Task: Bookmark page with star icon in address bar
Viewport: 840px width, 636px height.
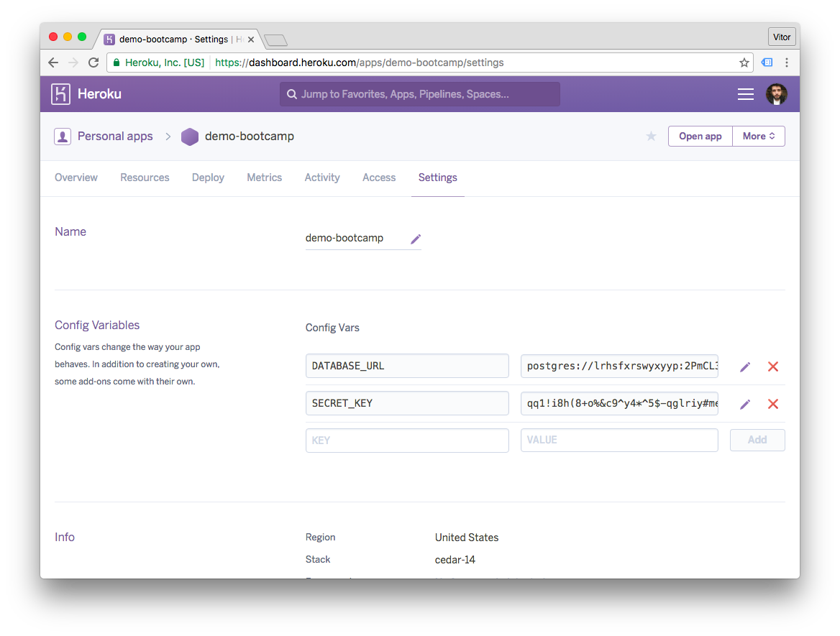Action: [x=744, y=63]
